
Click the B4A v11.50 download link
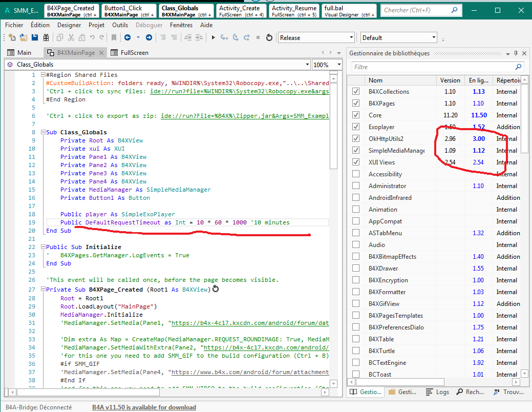tap(144, 407)
